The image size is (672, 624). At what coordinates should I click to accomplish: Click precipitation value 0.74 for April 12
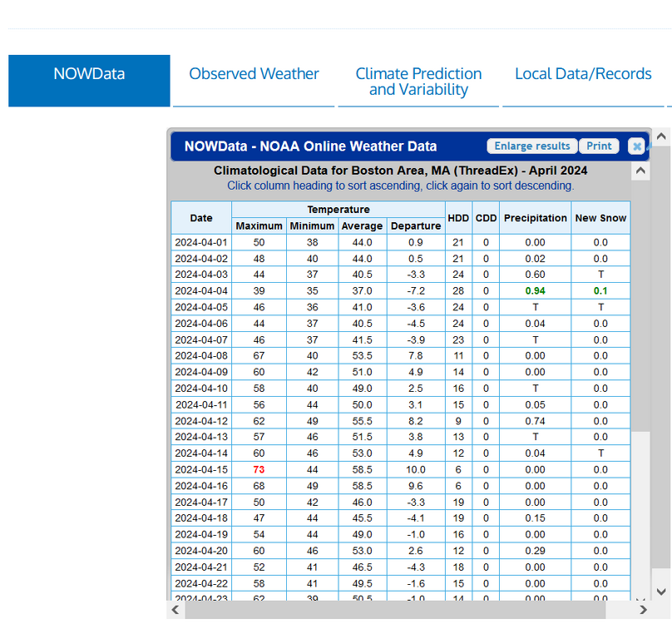[x=535, y=421]
